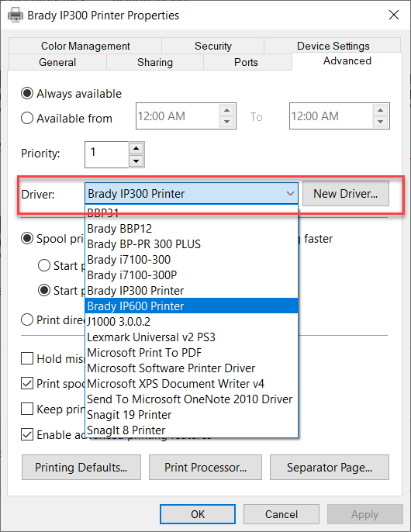
Task: Increase the Available from start time
Action: 226,110
